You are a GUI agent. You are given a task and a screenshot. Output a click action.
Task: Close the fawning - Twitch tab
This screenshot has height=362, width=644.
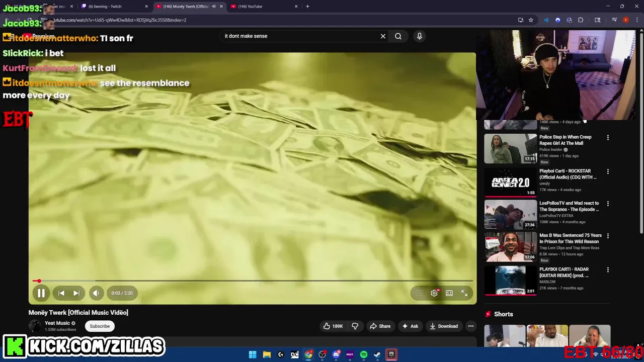[x=146, y=7]
